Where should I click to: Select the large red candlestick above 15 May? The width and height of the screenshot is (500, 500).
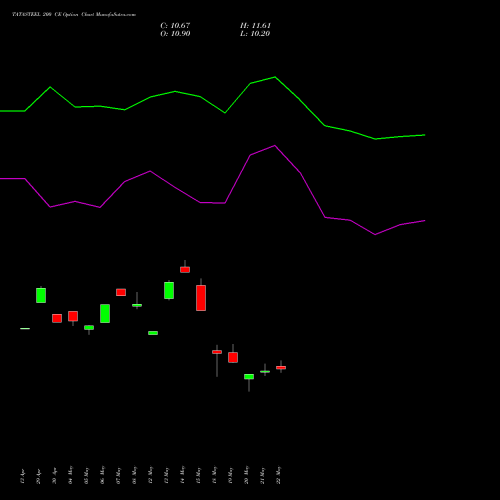pos(201,298)
